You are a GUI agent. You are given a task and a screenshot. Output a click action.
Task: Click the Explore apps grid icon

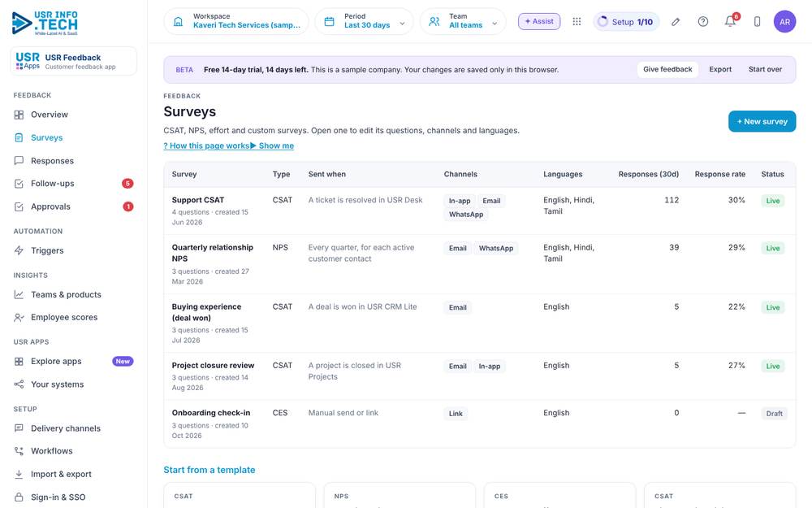[x=19, y=362]
